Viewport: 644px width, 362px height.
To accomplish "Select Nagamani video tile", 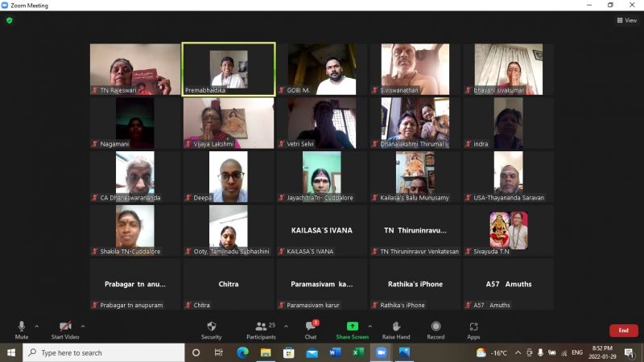I will (135, 123).
